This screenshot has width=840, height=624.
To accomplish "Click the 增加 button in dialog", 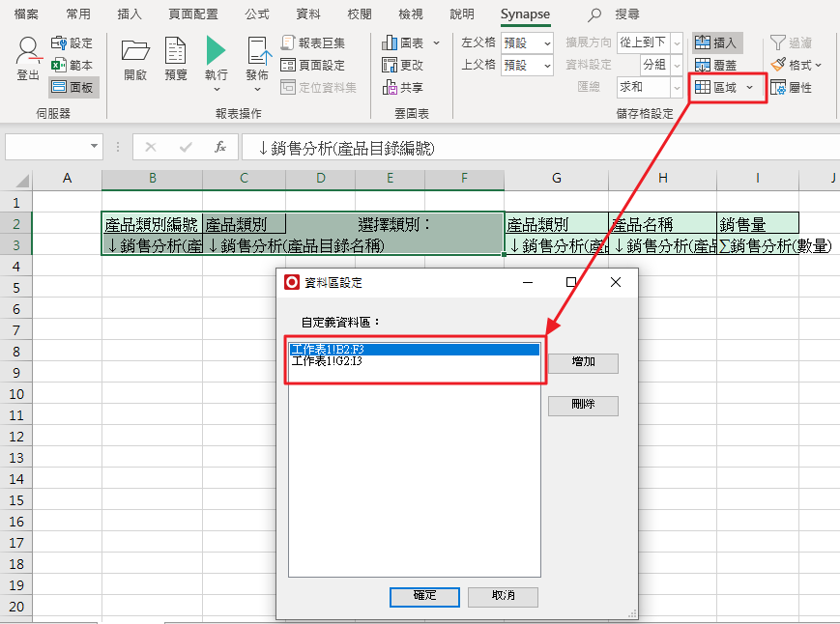I will [583, 363].
